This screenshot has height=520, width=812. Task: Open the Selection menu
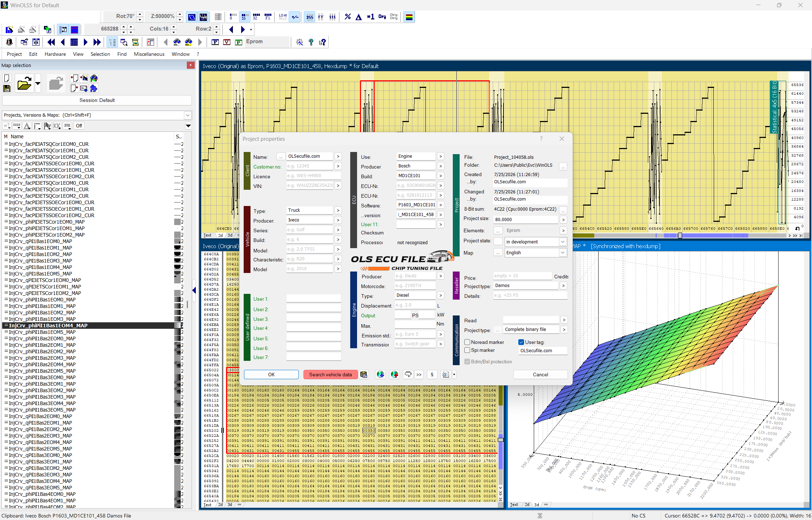(x=100, y=54)
